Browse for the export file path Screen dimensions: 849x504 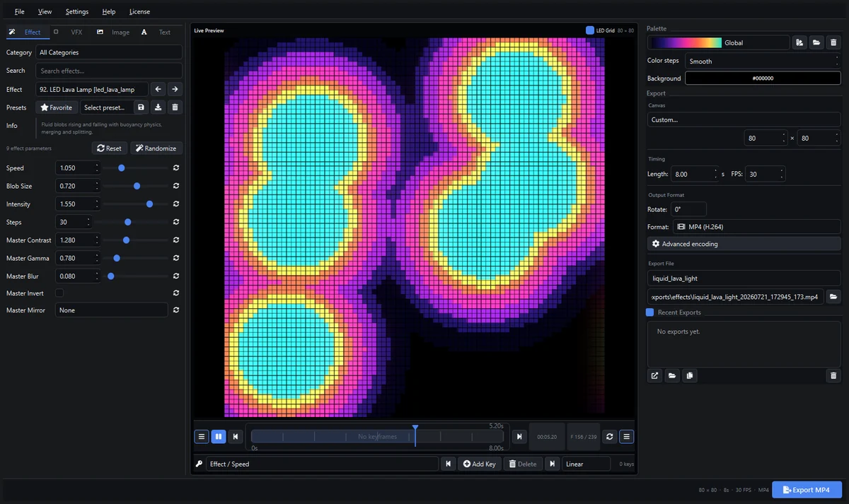[833, 297]
